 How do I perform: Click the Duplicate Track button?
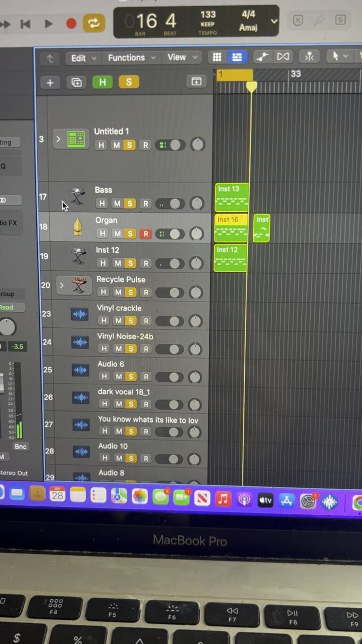(x=76, y=83)
